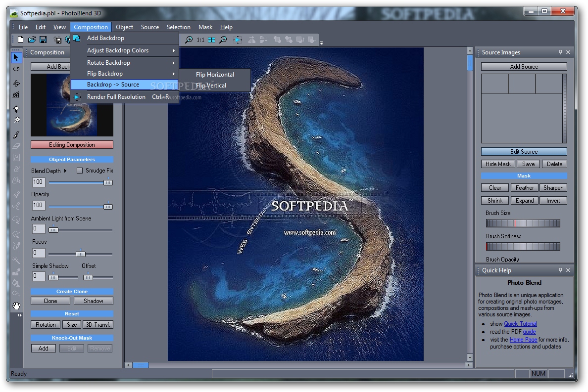Click the Brush Size slider bar
This screenshot has height=392, width=588.
[x=523, y=223]
